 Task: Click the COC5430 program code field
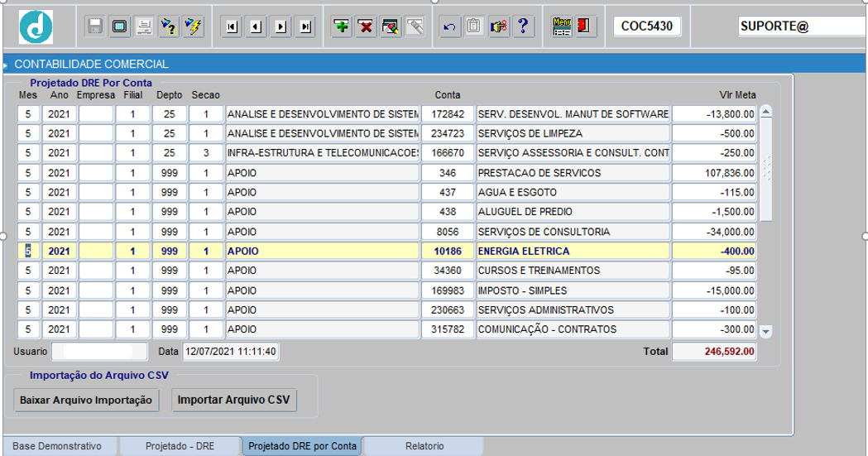click(x=646, y=26)
